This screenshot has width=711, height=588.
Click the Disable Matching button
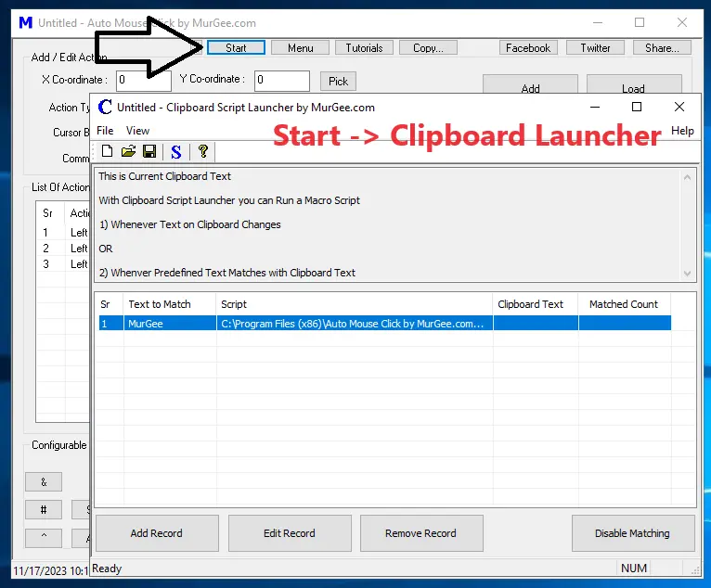click(633, 533)
